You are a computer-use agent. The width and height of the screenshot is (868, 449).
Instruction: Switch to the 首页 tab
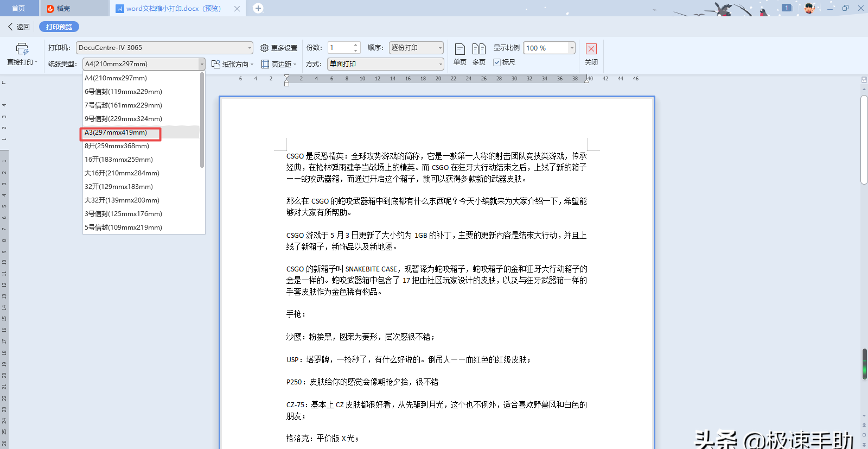18,8
